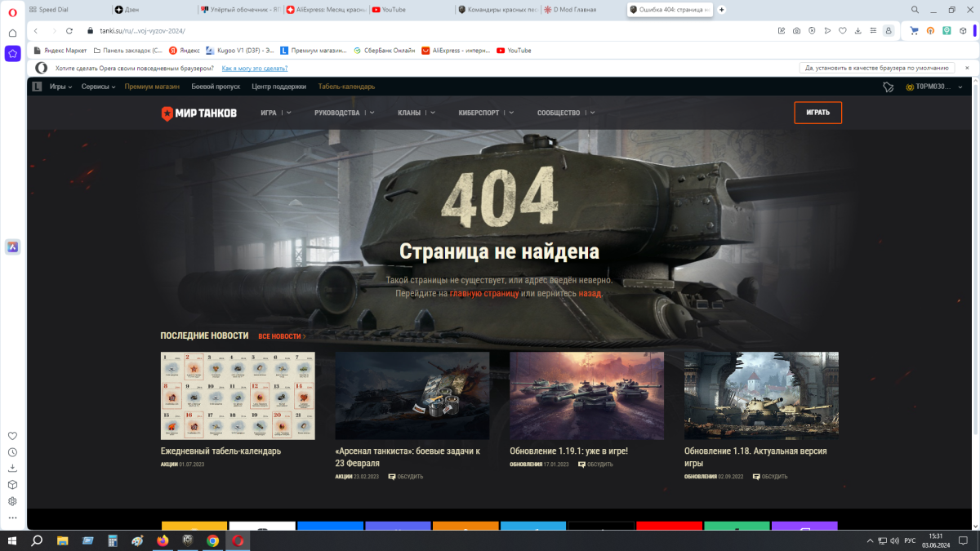Screen dimensions: 980x551
Task: Click the ИГРАТЬ button
Action: tap(817, 113)
